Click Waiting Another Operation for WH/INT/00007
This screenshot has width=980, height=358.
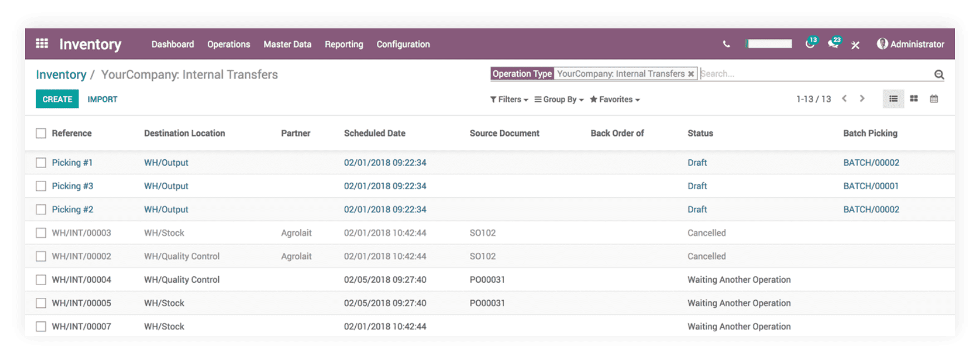tap(739, 326)
